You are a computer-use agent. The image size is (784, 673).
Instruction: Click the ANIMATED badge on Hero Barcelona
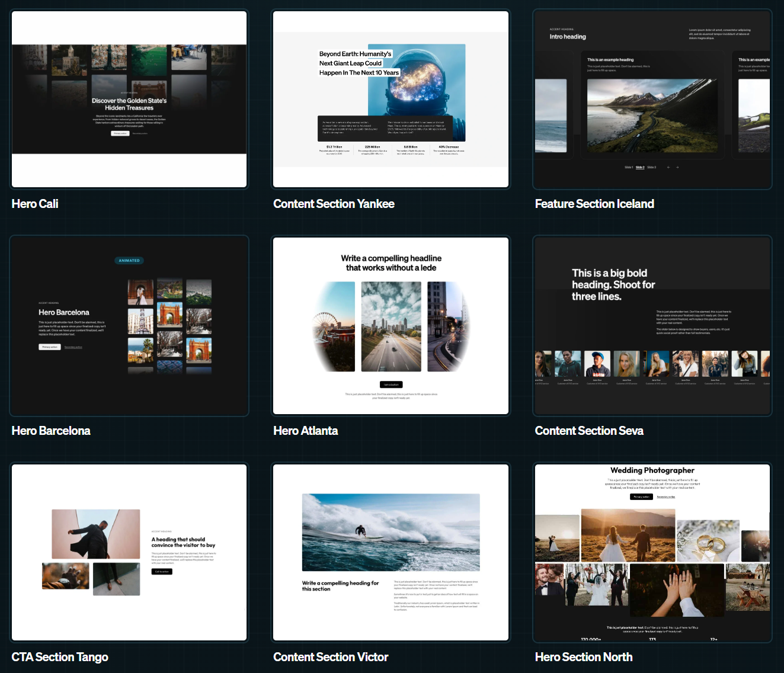129,261
